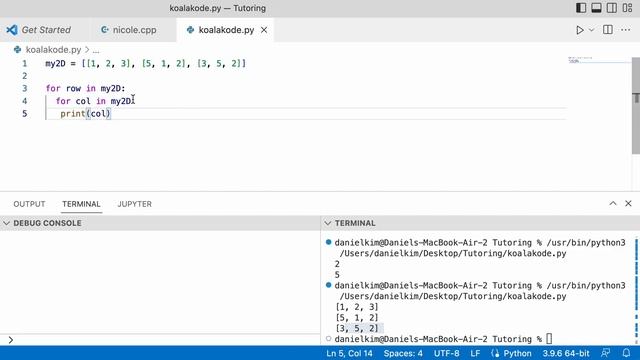Change encoding via UTF-8
This screenshot has width=640, height=360.
pyautogui.click(x=446, y=353)
